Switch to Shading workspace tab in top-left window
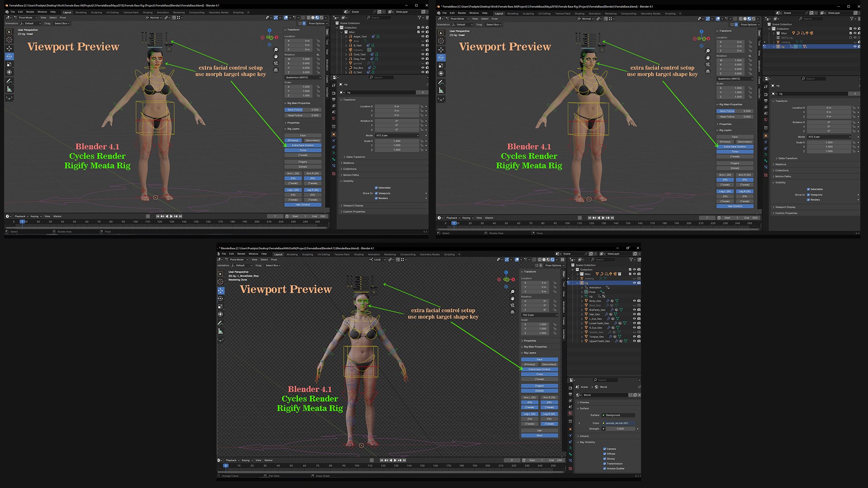The width and height of the screenshot is (868, 488). coord(148,13)
